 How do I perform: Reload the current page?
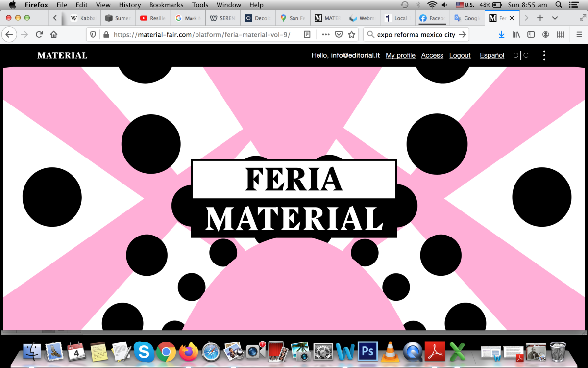pyautogui.click(x=39, y=35)
